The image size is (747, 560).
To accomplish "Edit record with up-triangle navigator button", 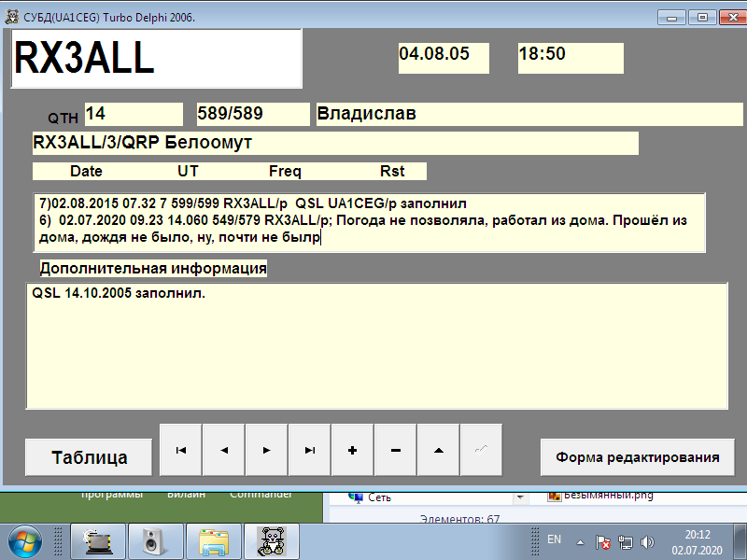I will 438,450.
